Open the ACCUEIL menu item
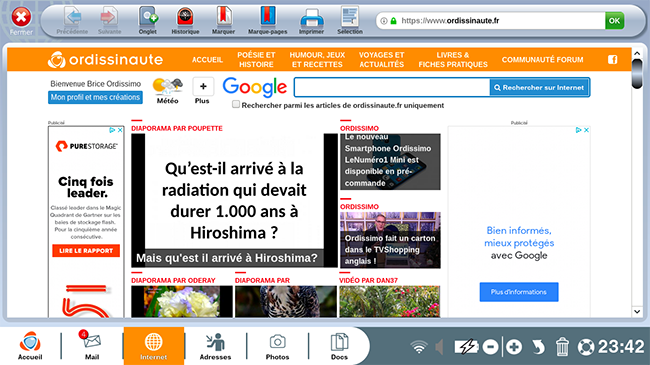The height and width of the screenshot is (365, 650). [x=207, y=60]
